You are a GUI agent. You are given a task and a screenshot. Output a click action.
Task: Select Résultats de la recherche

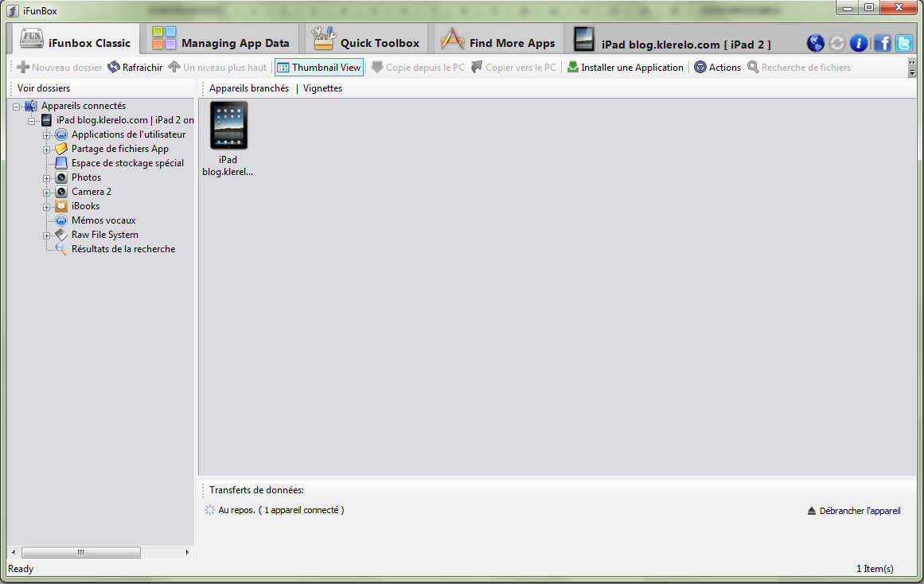pos(123,249)
